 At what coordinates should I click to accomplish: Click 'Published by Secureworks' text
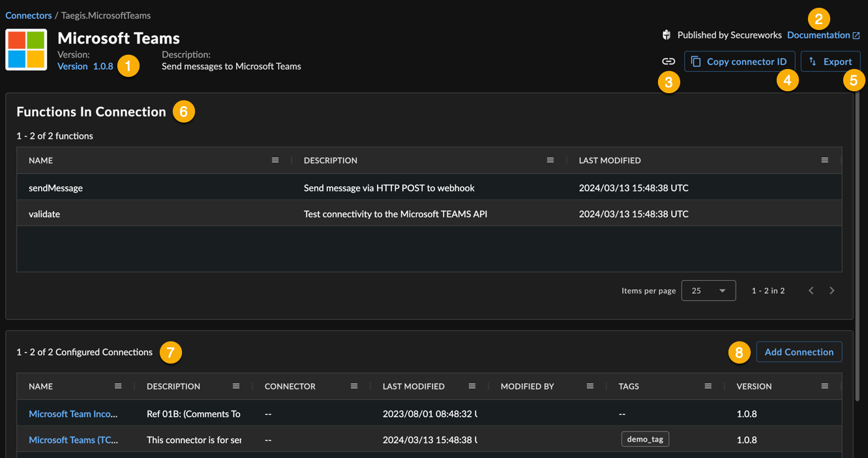click(x=730, y=35)
